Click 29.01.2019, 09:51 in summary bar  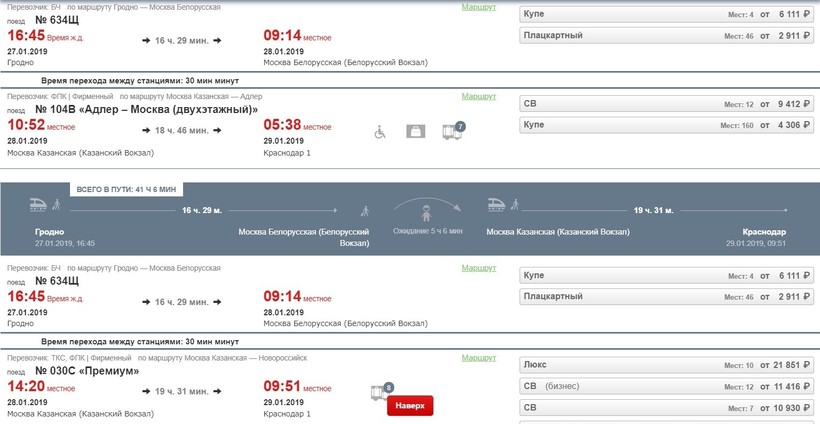tap(756, 244)
